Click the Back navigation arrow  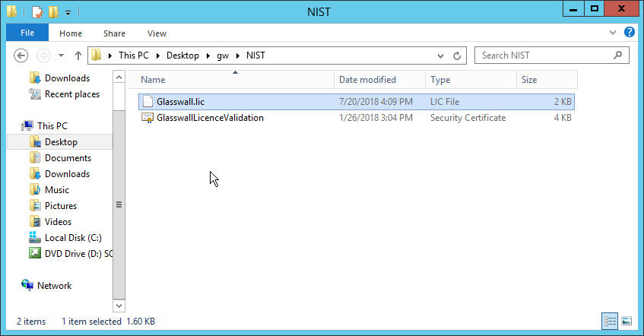pyautogui.click(x=21, y=55)
